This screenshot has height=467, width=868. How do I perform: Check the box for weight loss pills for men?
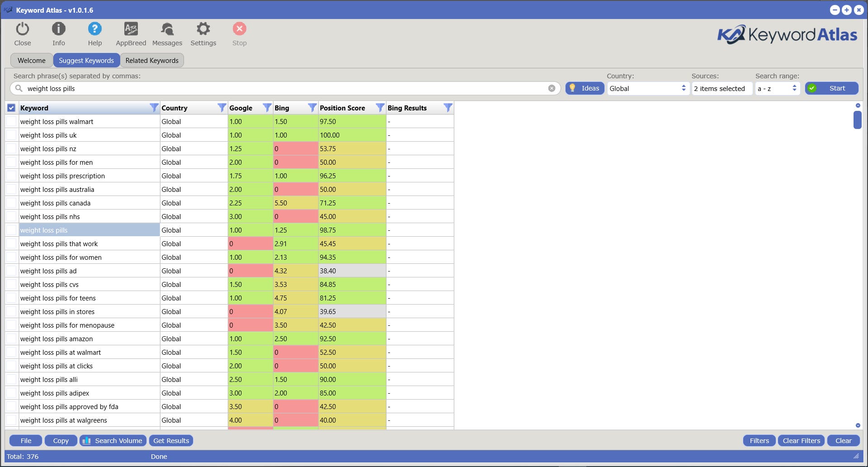coord(11,162)
